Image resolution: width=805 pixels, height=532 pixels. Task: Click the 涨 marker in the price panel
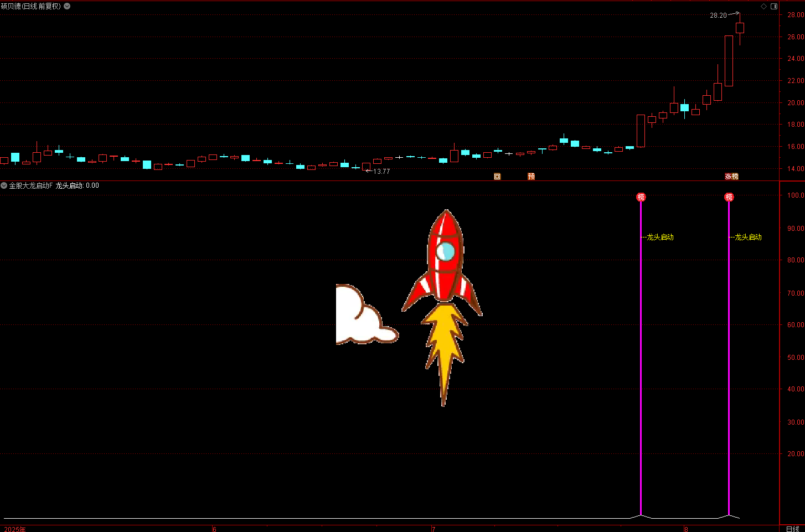click(729, 177)
